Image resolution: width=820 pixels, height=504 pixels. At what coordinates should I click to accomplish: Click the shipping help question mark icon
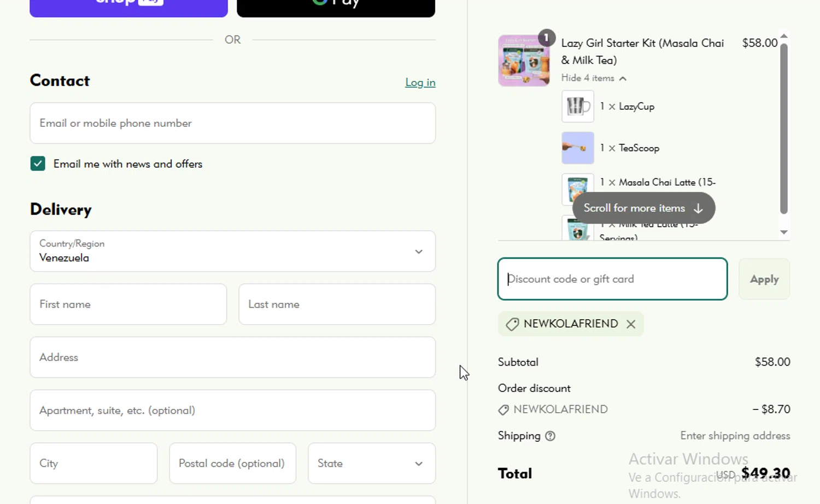point(550,436)
